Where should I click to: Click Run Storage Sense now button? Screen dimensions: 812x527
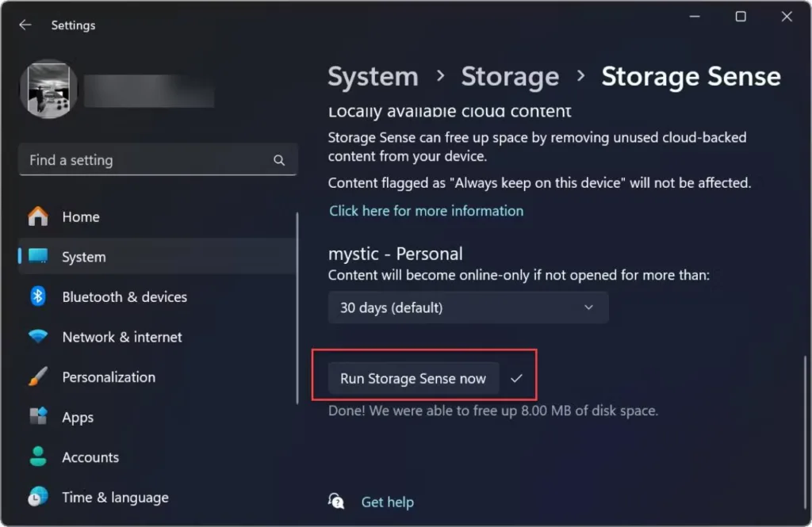tap(413, 379)
